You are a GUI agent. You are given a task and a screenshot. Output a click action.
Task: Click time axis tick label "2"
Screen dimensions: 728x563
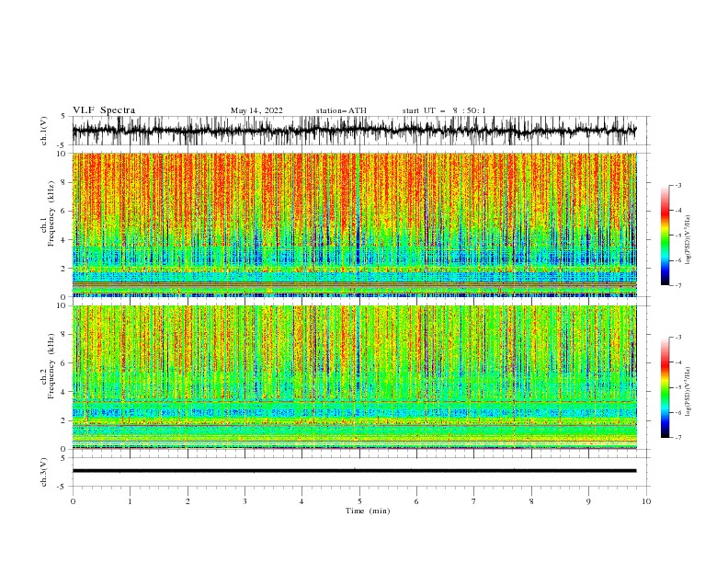(188, 501)
